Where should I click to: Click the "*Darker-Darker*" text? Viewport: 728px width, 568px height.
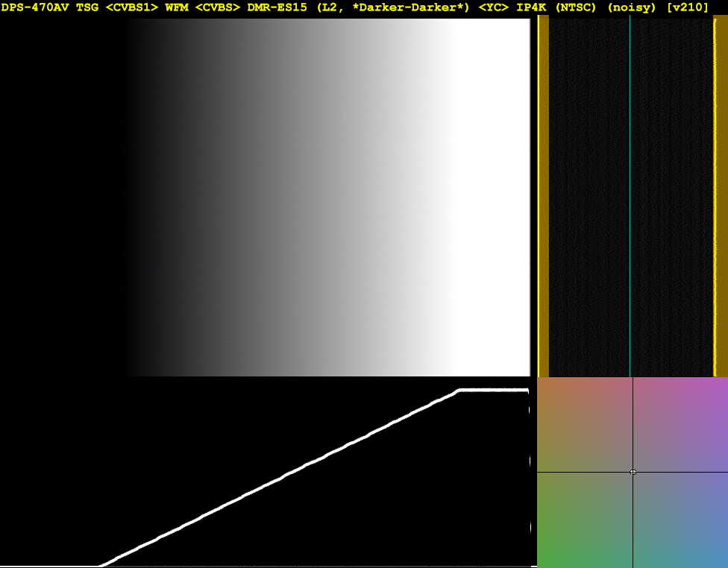coord(410,7)
